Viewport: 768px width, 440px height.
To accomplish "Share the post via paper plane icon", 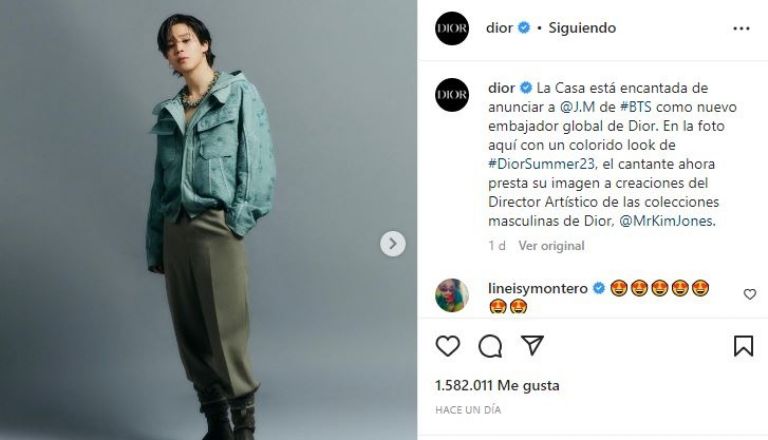I will coord(532,345).
